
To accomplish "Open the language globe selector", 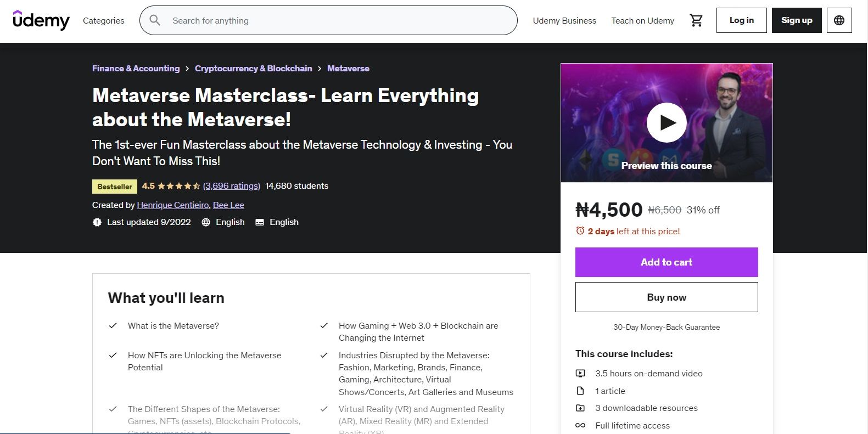I will pyautogui.click(x=839, y=20).
